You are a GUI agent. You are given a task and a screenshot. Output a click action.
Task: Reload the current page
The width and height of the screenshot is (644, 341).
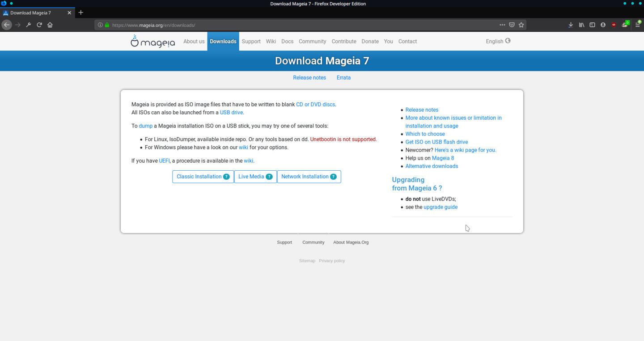click(x=39, y=25)
